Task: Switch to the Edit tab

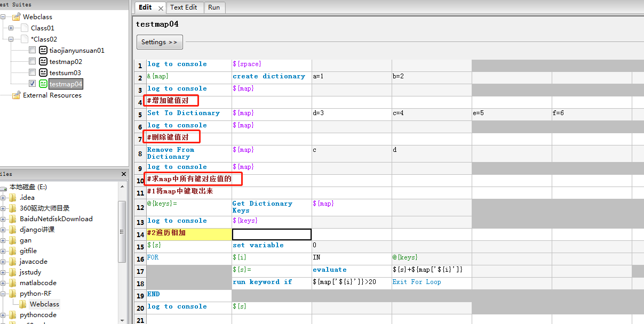Action: point(145,7)
